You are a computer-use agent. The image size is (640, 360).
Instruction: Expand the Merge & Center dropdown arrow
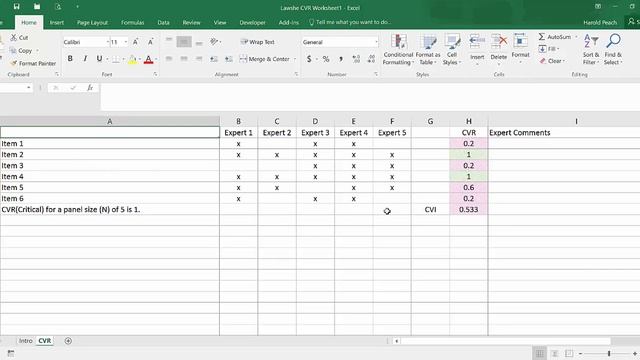[295, 59]
